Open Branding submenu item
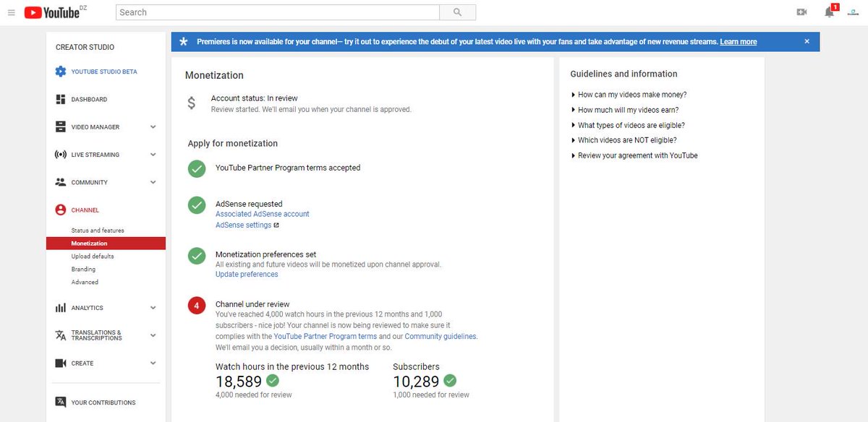This screenshot has width=868, height=422. pos(83,270)
